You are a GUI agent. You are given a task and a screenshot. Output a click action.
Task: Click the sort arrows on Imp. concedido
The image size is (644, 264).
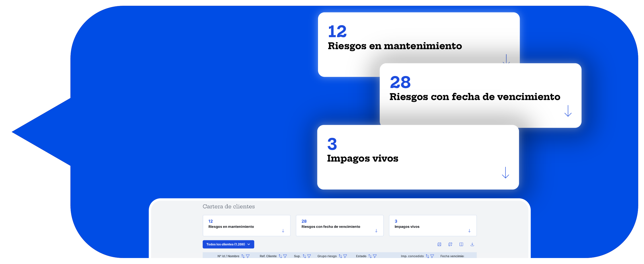pos(427,257)
